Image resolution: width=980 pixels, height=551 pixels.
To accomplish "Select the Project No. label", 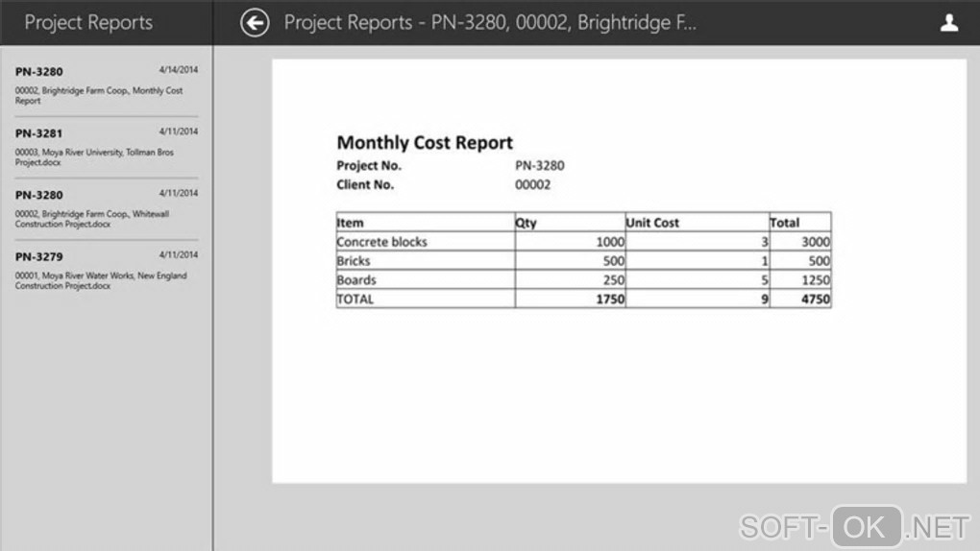I will pos(369,165).
